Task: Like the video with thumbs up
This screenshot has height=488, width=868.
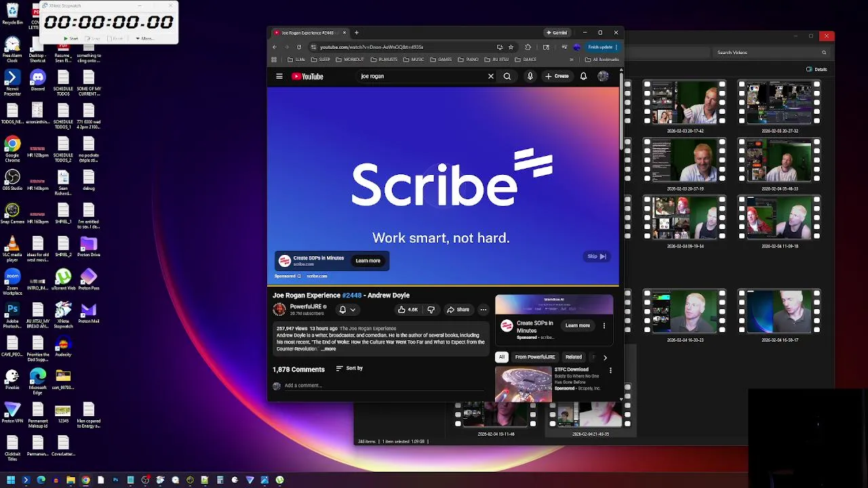Action: tap(408, 310)
